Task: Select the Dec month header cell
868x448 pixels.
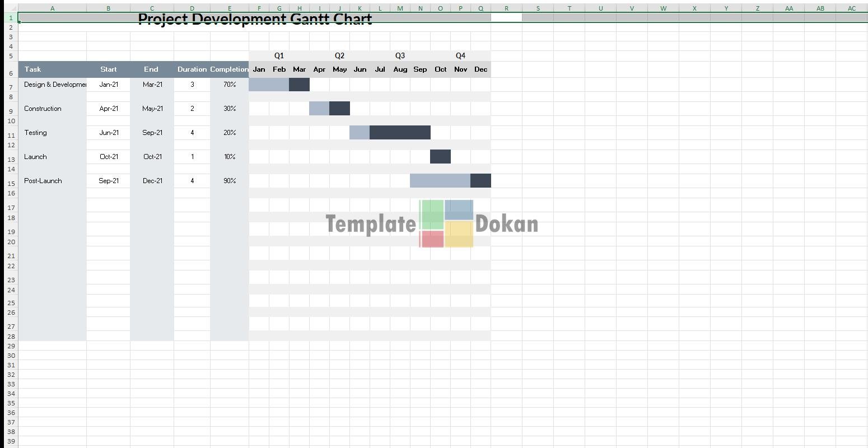Action: pos(480,69)
